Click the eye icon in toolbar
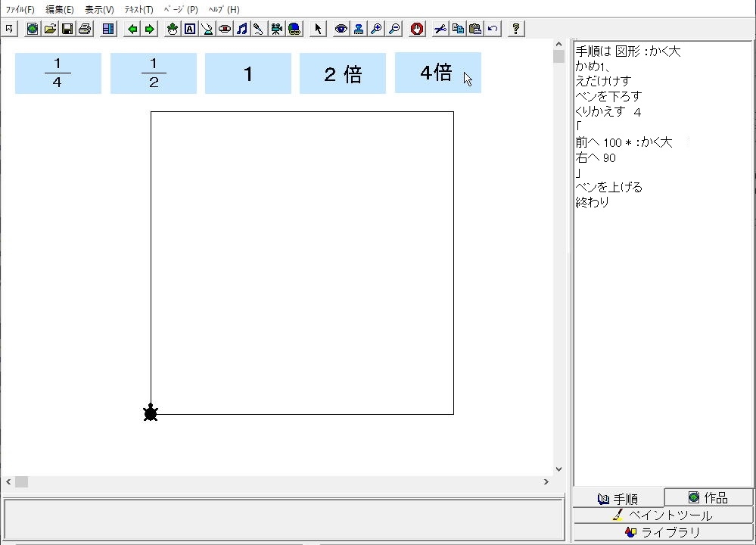Viewport: 756px width, 545px height. coord(341,29)
